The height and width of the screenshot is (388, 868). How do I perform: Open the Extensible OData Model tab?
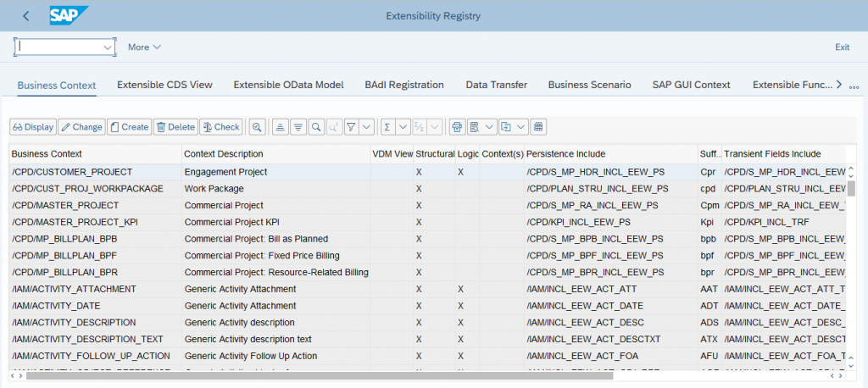coord(288,85)
